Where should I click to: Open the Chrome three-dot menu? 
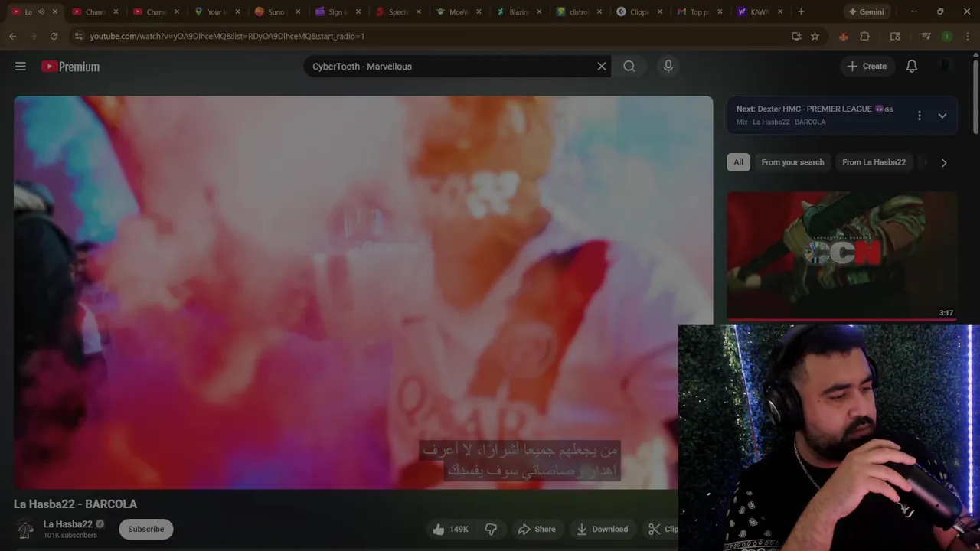(x=966, y=36)
